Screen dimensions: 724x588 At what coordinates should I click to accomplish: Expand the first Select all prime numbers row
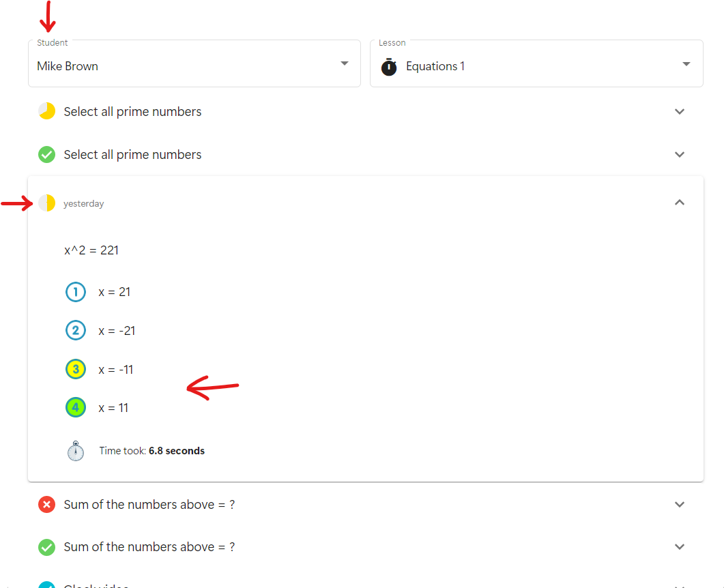tap(679, 112)
